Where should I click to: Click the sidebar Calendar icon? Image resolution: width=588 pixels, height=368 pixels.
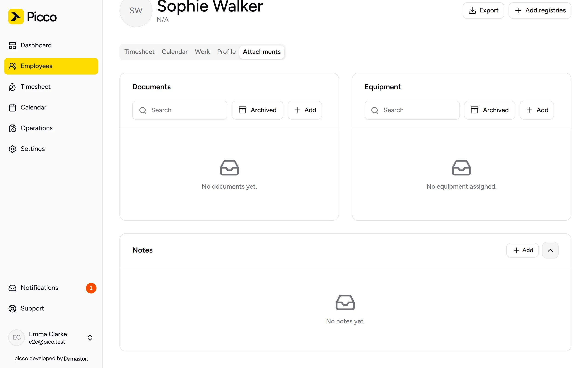12,108
